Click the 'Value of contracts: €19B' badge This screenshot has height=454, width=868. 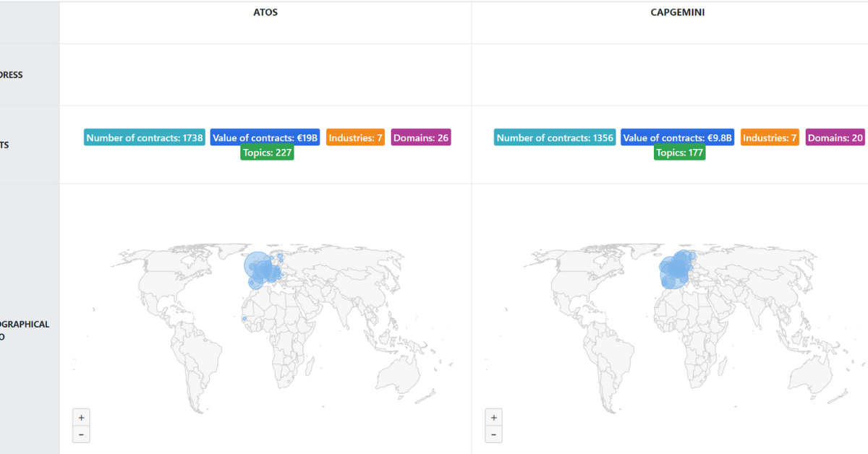[265, 137]
